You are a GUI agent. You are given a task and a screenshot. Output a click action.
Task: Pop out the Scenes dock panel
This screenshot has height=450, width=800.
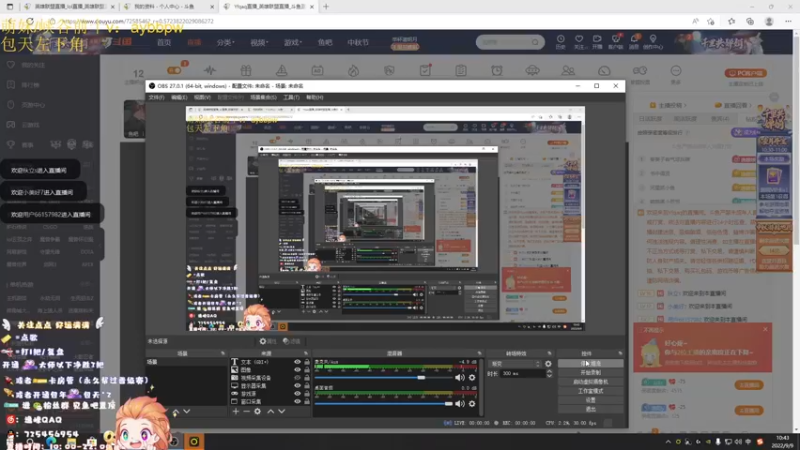click(222, 353)
